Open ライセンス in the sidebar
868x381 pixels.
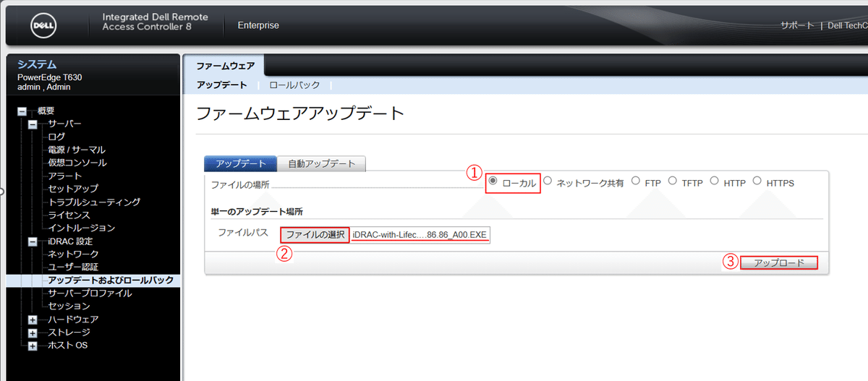pyautogui.click(x=69, y=215)
